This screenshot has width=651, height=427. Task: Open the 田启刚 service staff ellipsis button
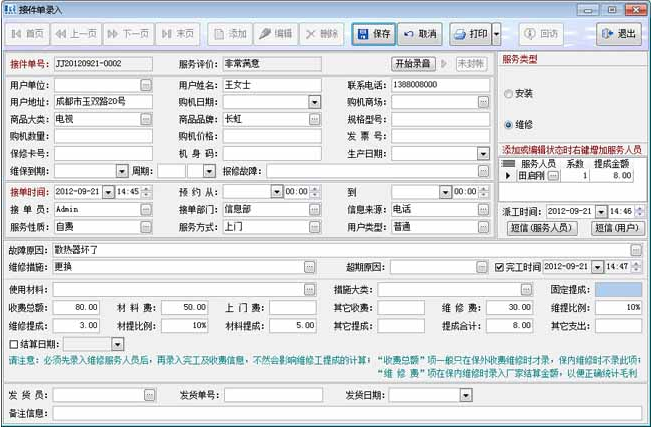click(553, 176)
